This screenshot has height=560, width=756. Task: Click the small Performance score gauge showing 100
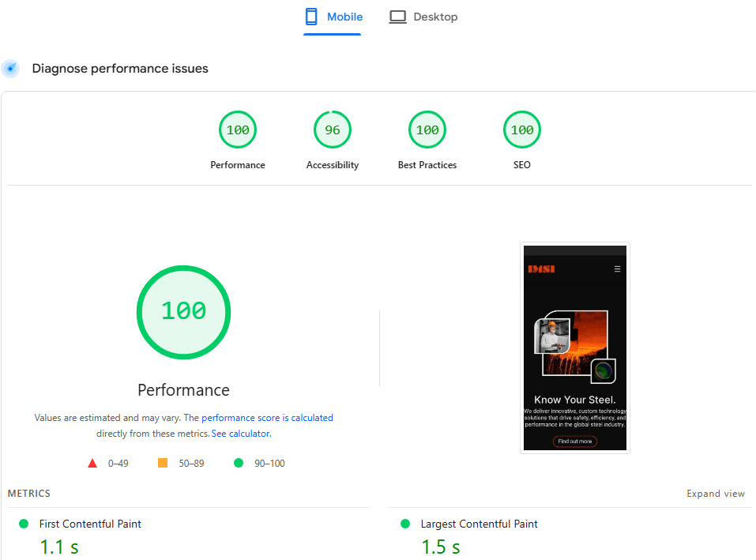[237, 130]
